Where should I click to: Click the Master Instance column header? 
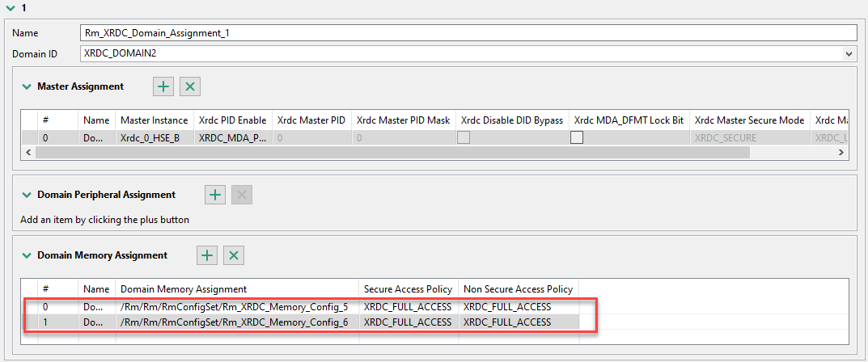point(154,120)
